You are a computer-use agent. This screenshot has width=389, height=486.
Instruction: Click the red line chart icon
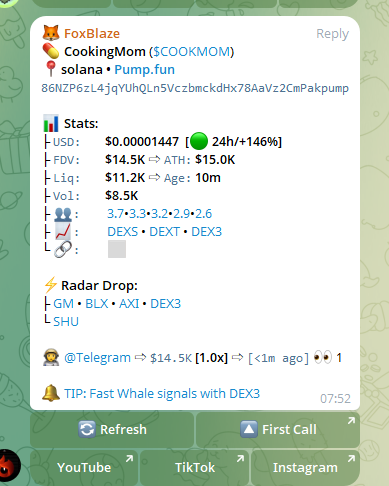[x=63, y=232]
